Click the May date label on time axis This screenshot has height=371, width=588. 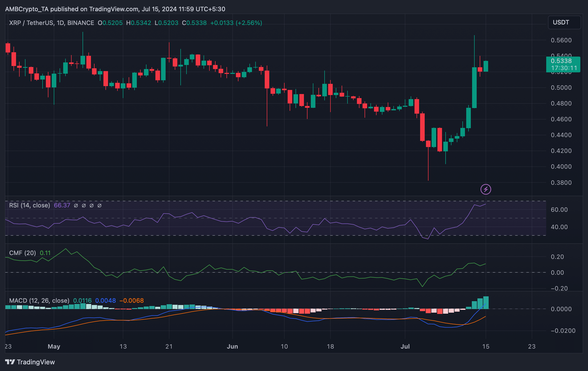(x=54, y=347)
